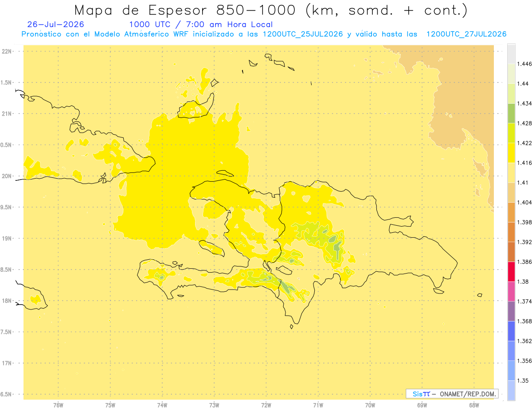The width and height of the screenshot is (532, 411).
Task: Click the colorbar value "1.356"
Action: point(525,361)
